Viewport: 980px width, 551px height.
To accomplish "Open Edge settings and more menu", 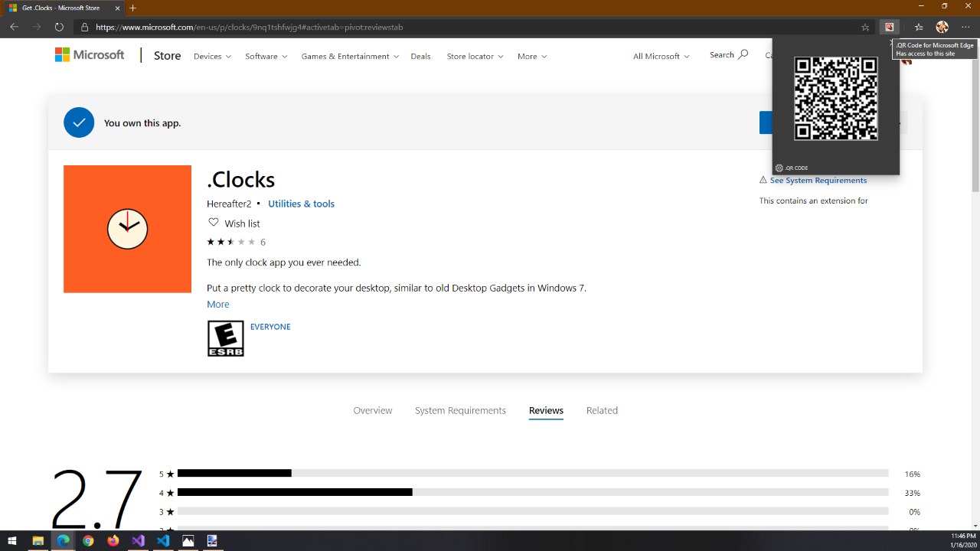I will click(x=965, y=27).
